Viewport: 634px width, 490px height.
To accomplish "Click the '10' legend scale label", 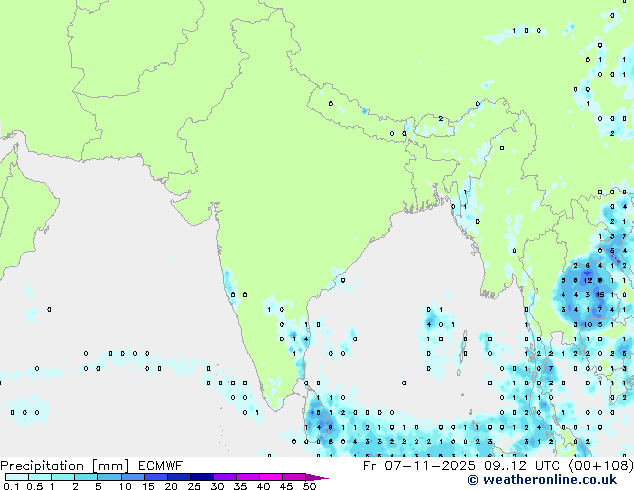I will point(125,486).
